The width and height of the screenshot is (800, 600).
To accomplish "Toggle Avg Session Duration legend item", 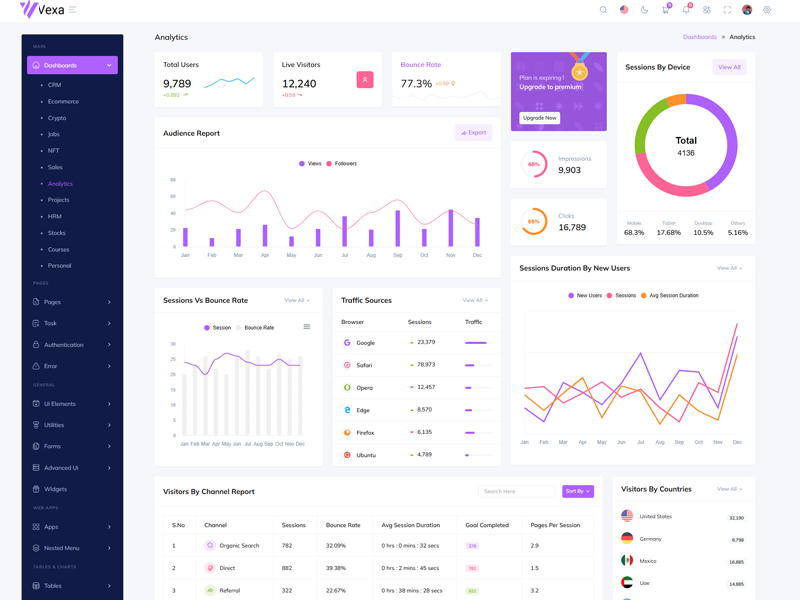I will [670, 296].
